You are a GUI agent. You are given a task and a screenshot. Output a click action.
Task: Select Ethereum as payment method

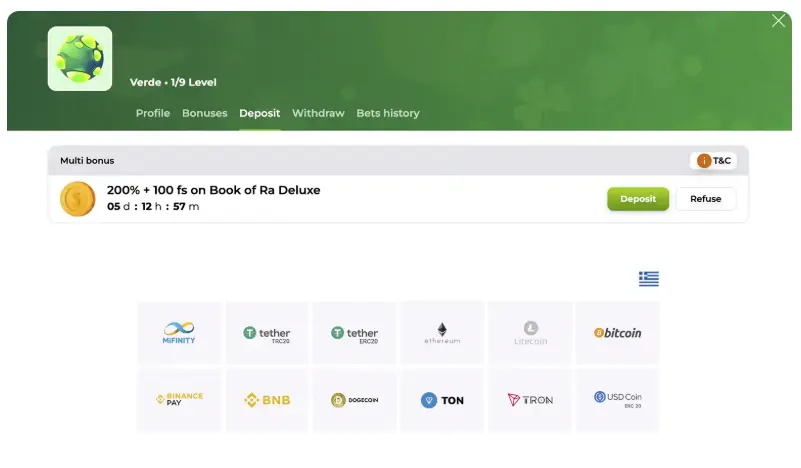coord(442,333)
